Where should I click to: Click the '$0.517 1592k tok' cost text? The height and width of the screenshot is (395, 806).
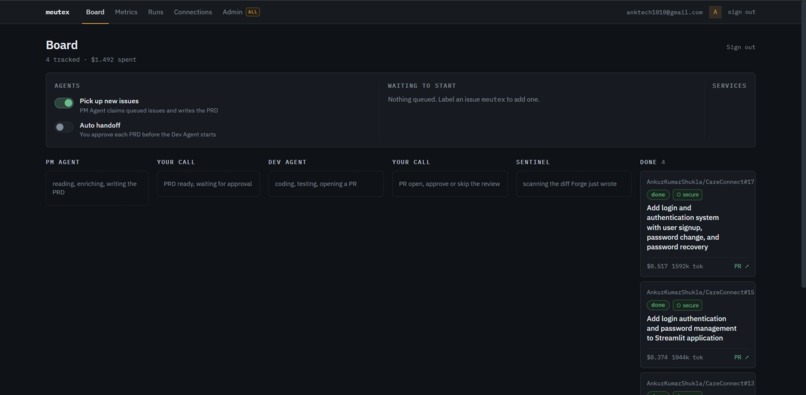674,266
